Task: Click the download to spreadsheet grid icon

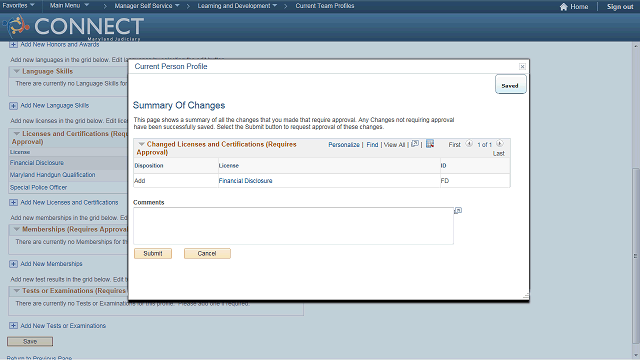Action: click(x=430, y=144)
